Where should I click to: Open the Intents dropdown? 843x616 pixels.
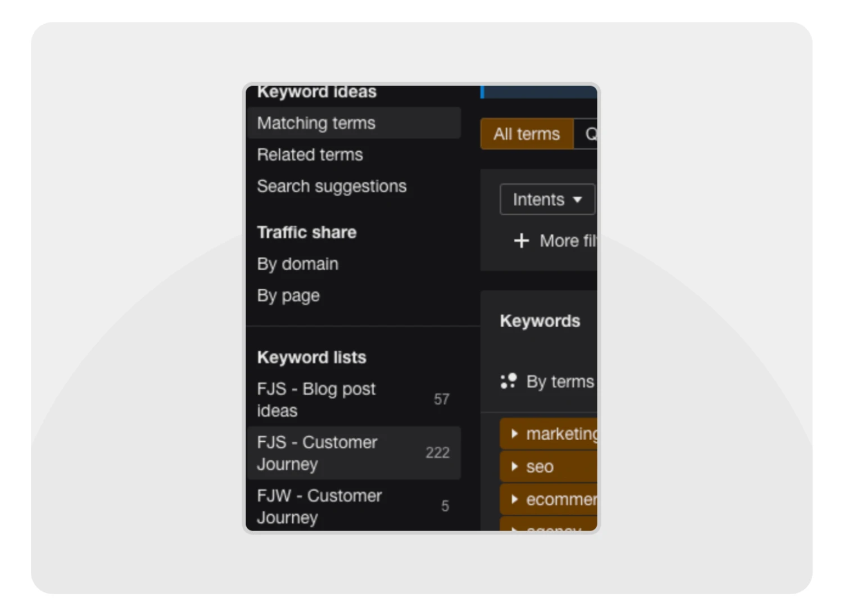[547, 200]
